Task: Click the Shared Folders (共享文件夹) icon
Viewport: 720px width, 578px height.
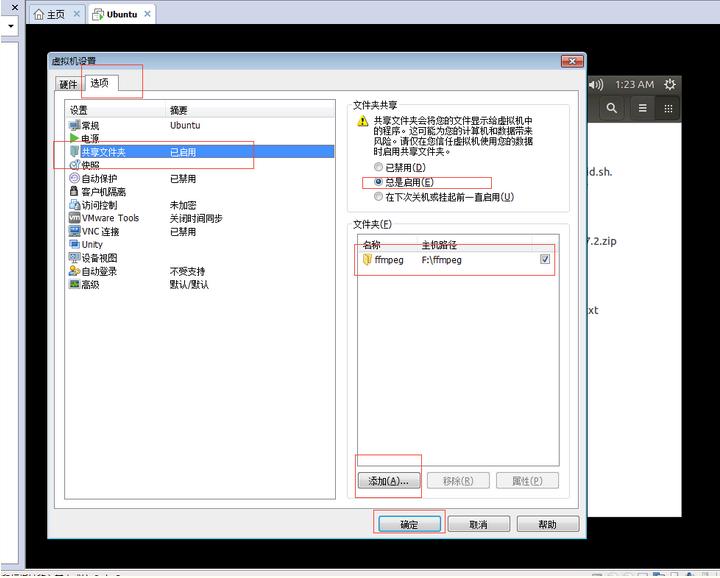Action: [x=74, y=152]
